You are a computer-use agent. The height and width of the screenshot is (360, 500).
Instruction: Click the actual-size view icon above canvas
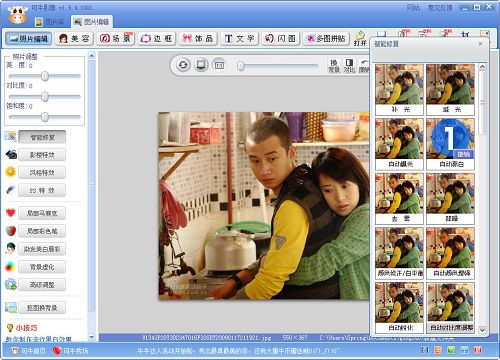219,65
